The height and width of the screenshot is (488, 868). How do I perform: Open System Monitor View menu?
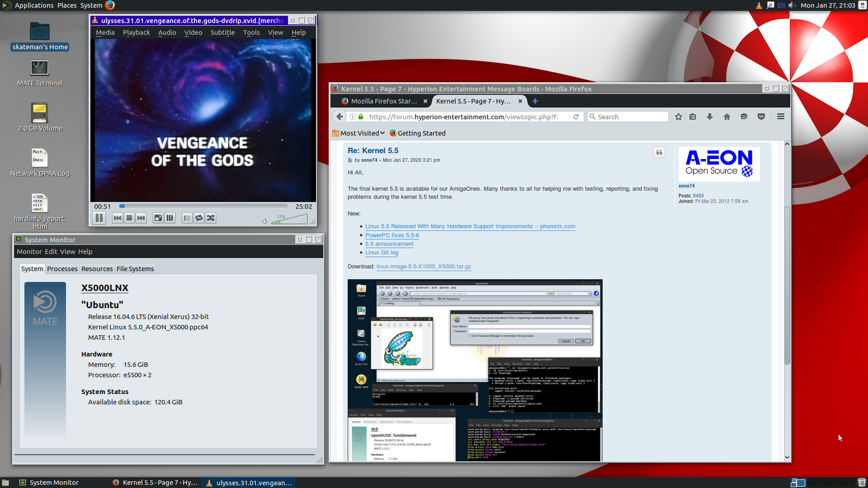click(x=67, y=252)
